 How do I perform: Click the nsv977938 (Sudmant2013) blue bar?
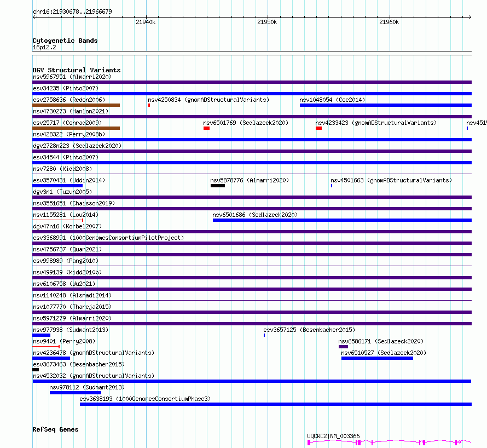pos(41,335)
